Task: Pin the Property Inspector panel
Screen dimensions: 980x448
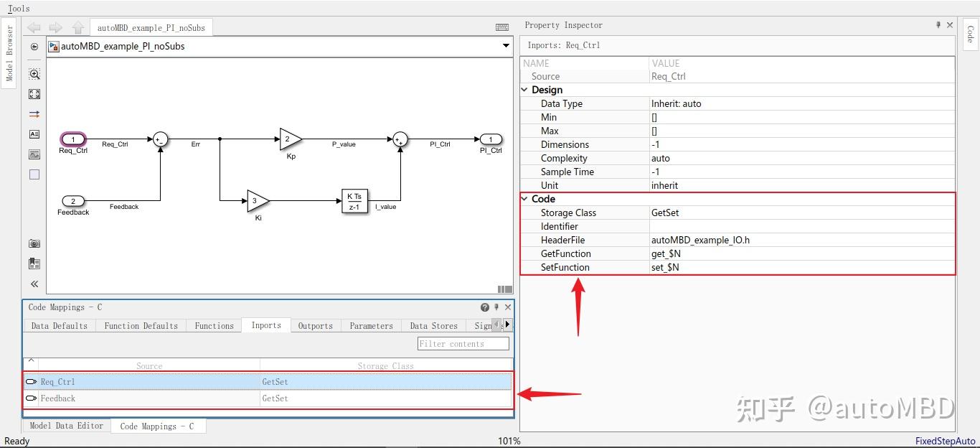Action: point(938,25)
